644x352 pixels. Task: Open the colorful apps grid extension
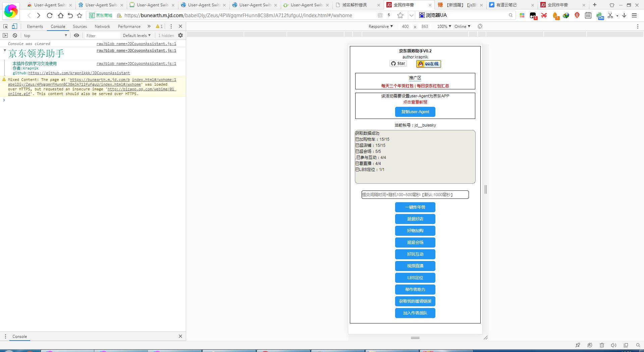(x=522, y=15)
